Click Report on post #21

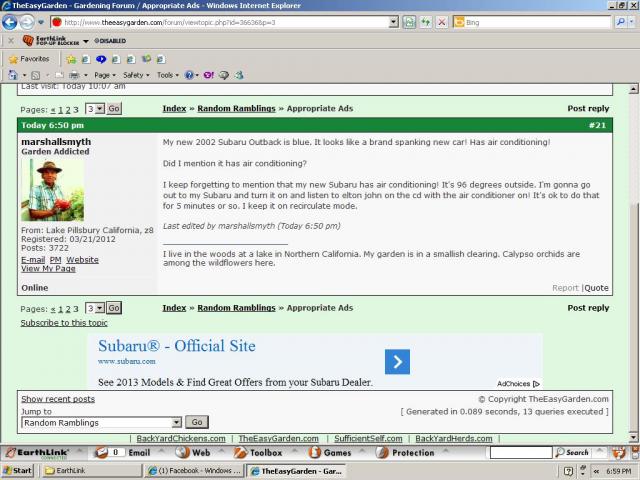[x=565, y=288]
